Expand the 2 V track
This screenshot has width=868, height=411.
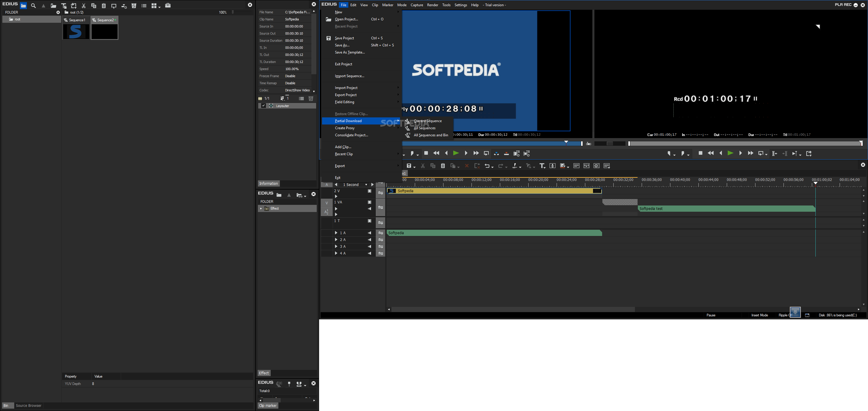tap(336, 196)
